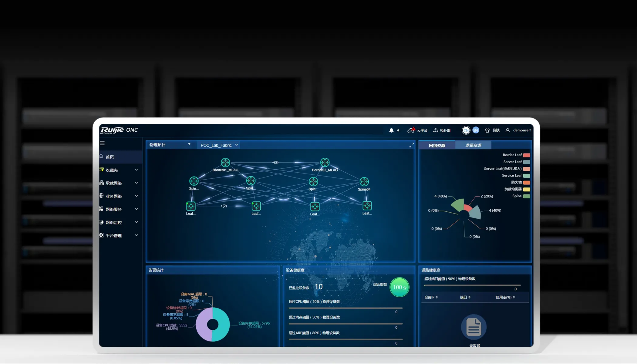Click the 2 (20%) pie label

tap(487, 196)
